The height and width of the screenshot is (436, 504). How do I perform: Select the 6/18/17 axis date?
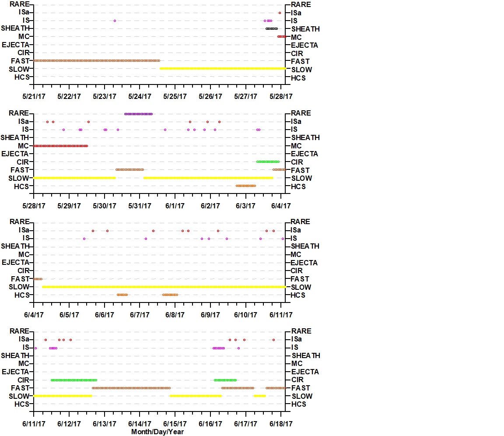[281, 424]
